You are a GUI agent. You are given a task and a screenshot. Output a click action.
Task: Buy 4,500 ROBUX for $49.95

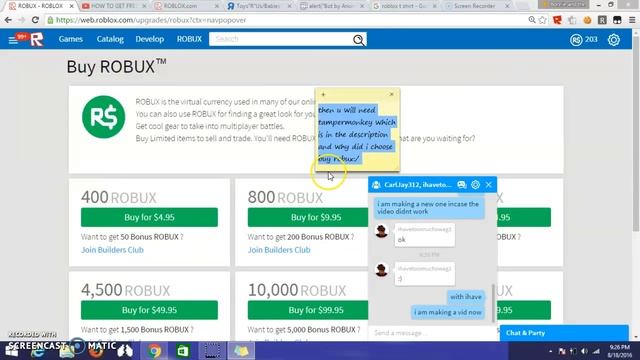(149, 310)
